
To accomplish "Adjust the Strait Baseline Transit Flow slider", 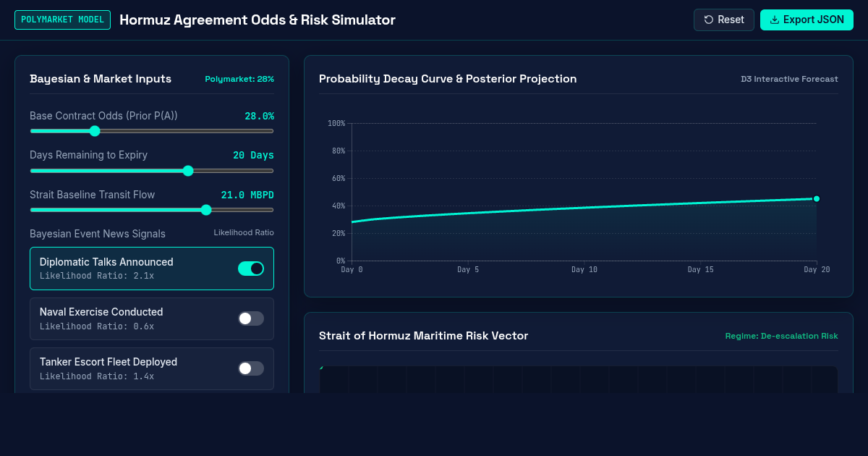I will click(x=152, y=210).
